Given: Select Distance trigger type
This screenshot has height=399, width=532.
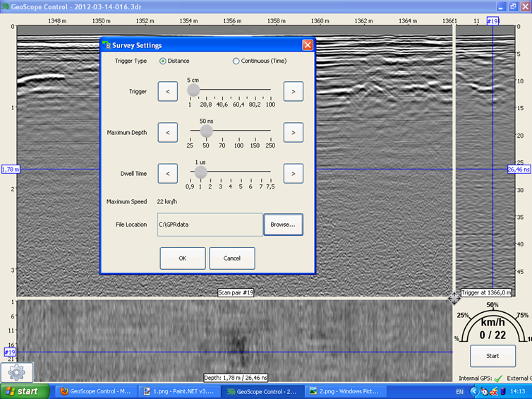Looking at the screenshot, I should (x=164, y=61).
